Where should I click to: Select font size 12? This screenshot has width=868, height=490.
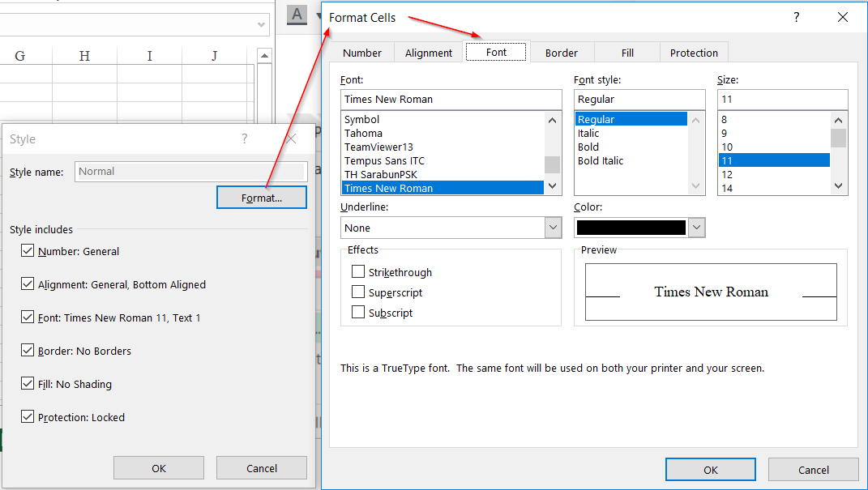tap(775, 175)
